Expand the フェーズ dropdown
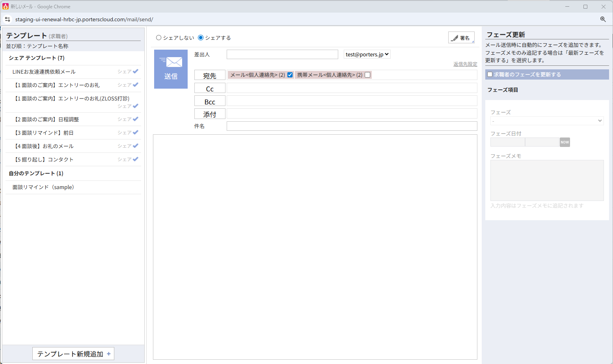The height and width of the screenshot is (364, 613). click(x=547, y=121)
